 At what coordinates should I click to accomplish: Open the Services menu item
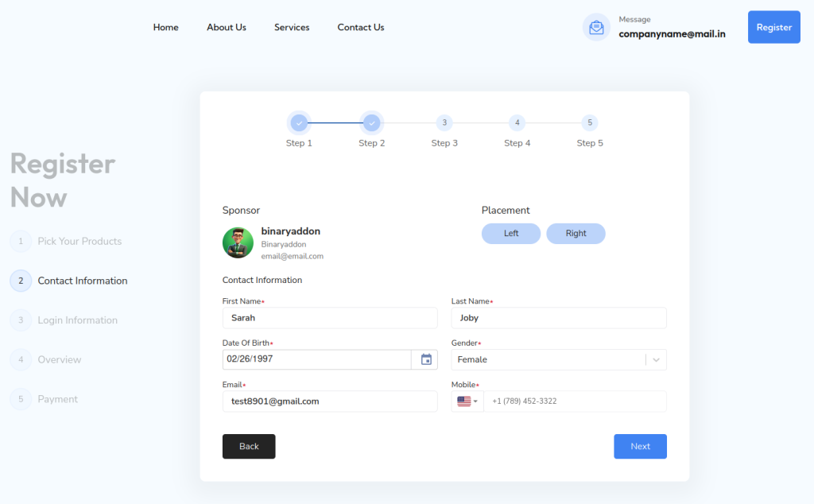292,27
